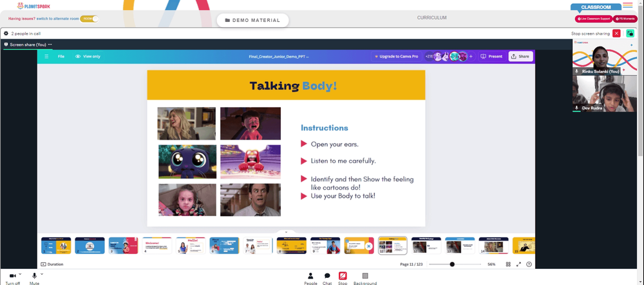Open the Canva File menu

[x=61, y=56]
